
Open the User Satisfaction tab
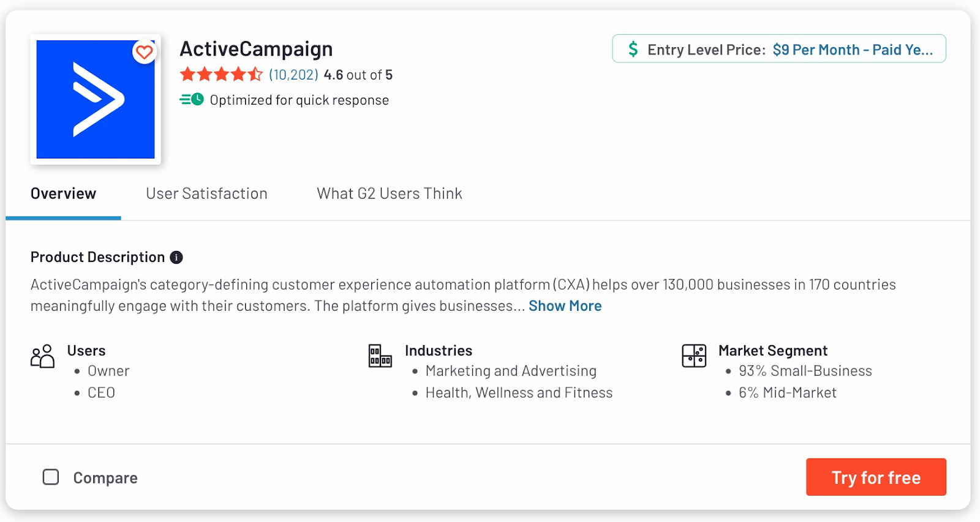pos(206,193)
